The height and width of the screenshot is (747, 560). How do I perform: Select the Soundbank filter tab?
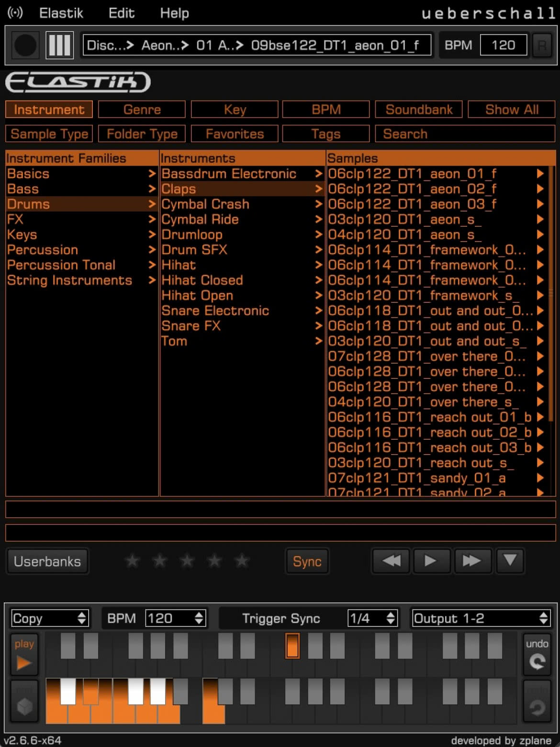coord(419,110)
